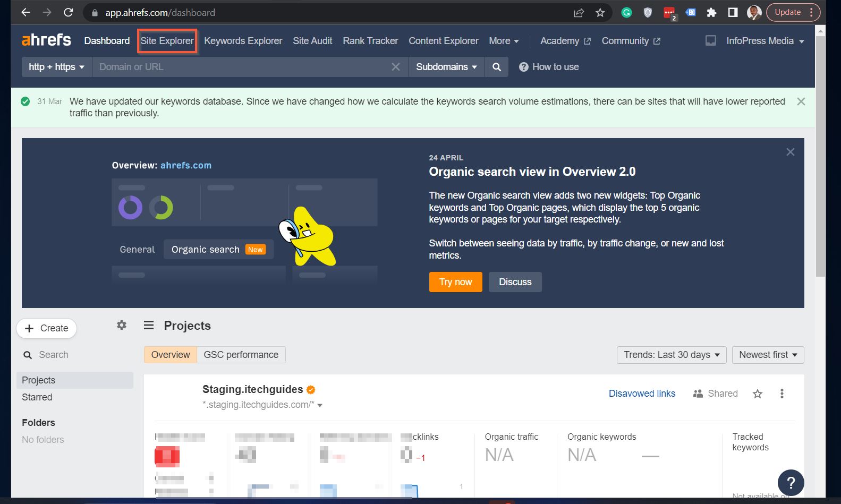
Task: Open Rank Tracker
Action: (370, 41)
